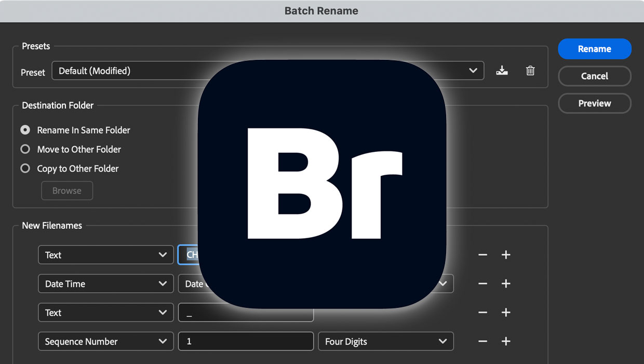Click the Presets section label
644x364 pixels.
click(x=36, y=46)
